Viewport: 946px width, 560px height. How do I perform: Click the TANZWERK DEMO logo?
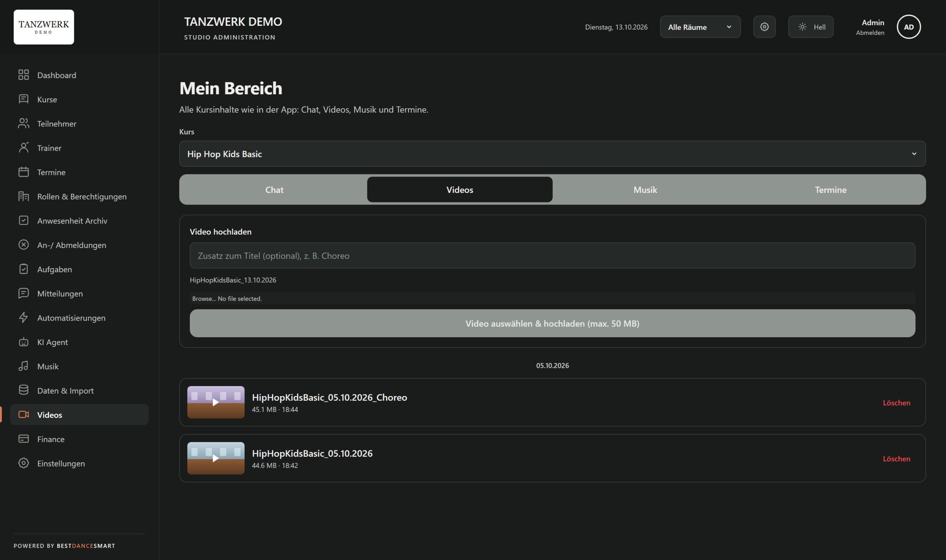coord(44,27)
